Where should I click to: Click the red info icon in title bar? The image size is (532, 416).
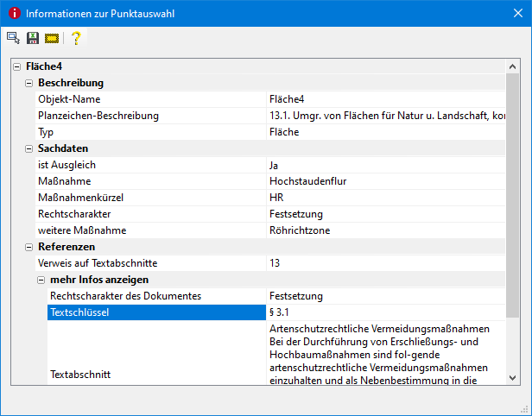[x=13, y=14]
